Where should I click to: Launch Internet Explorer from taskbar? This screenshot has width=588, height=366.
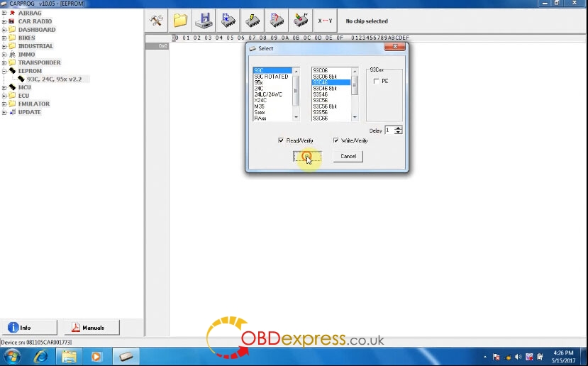pos(40,356)
